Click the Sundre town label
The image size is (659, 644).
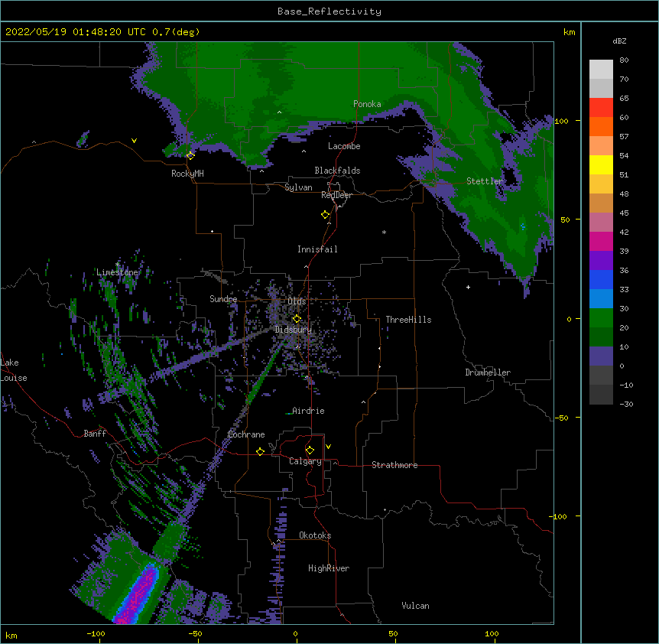point(223,299)
